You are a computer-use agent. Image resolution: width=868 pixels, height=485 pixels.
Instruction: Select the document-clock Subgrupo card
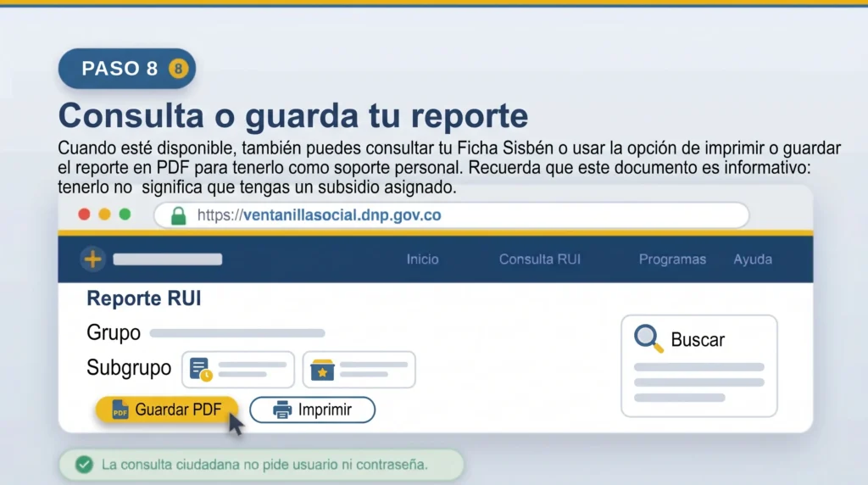point(238,370)
